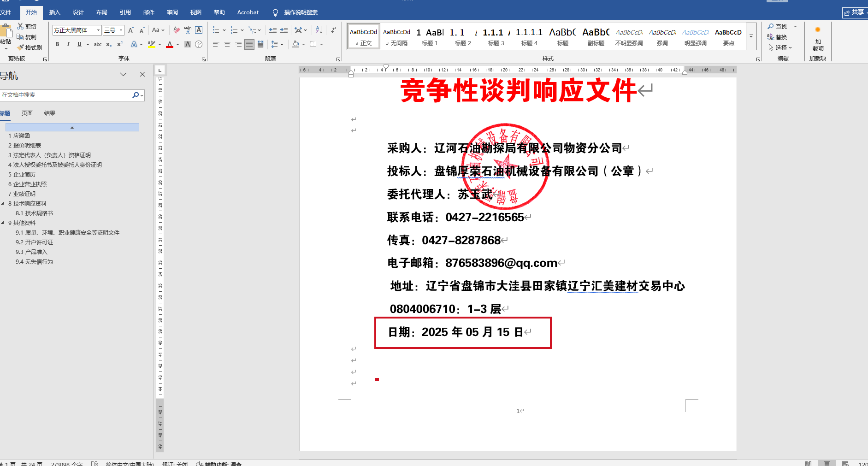This screenshot has height=466, width=868.
Task: Click the Cut (剪切) scissors button
Action: (27, 27)
